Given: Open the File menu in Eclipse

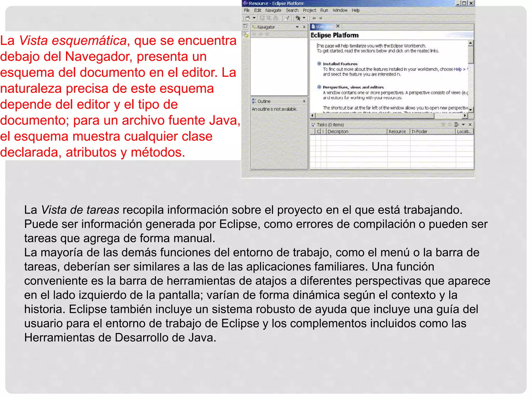Looking at the screenshot, I should coord(247,10).
